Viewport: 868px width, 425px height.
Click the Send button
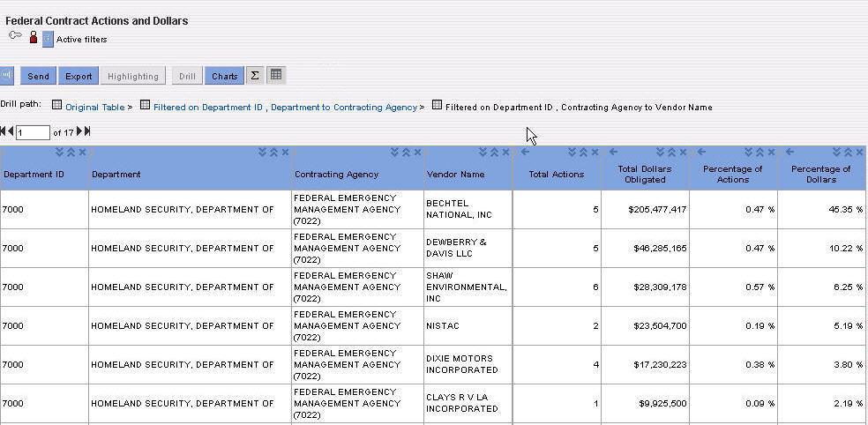[38, 76]
